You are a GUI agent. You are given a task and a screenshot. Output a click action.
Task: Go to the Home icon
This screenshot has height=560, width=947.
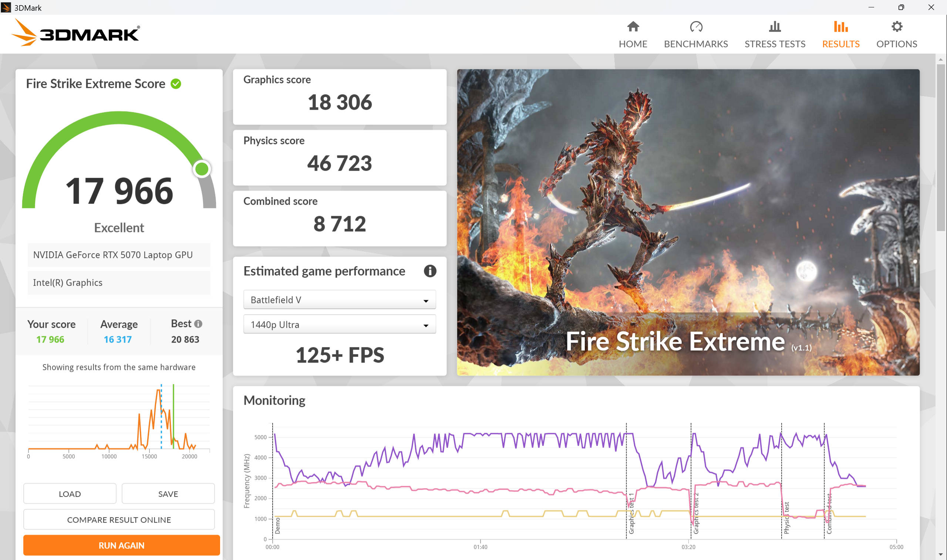tap(633, 26)
